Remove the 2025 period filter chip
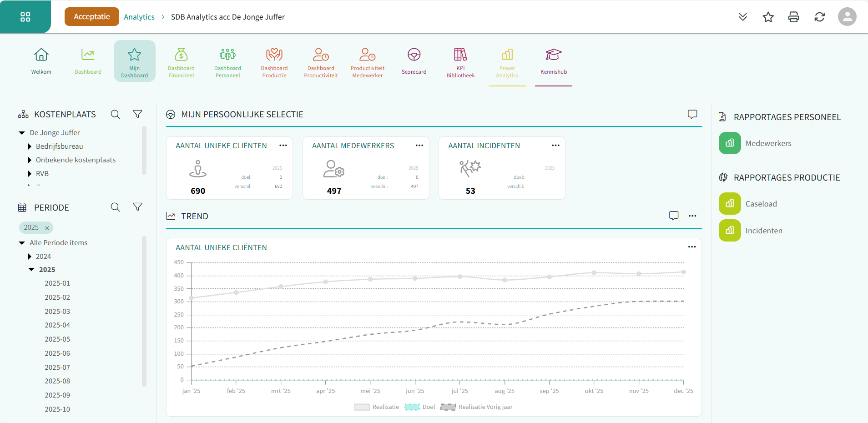Image resolution: width=868 pixels, height=423 pixels. coord(47,228)
